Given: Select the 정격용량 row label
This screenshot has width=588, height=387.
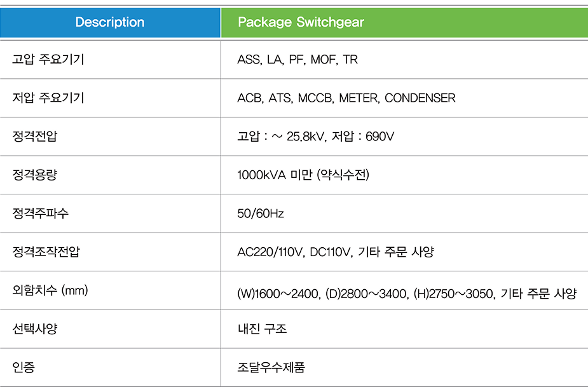Looking at the screenshot, I should point(34,175).
